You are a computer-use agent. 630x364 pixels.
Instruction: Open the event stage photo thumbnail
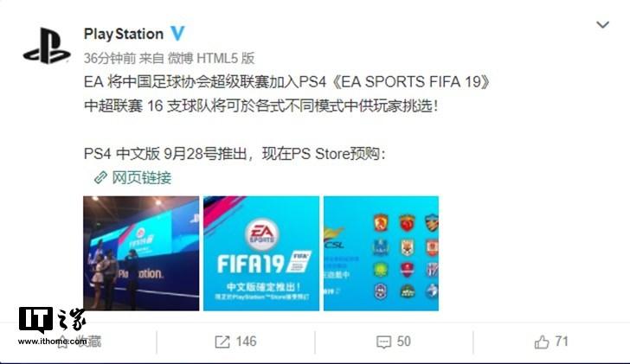(x=141, y=253)
